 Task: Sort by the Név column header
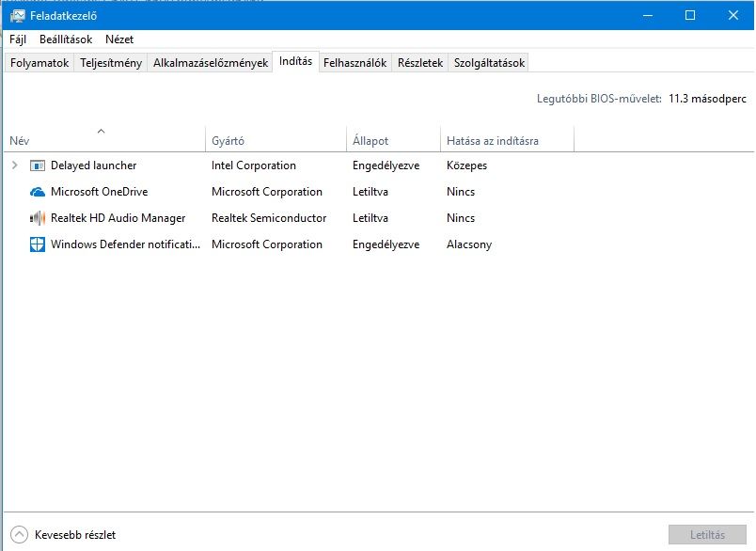pos(104,139)
